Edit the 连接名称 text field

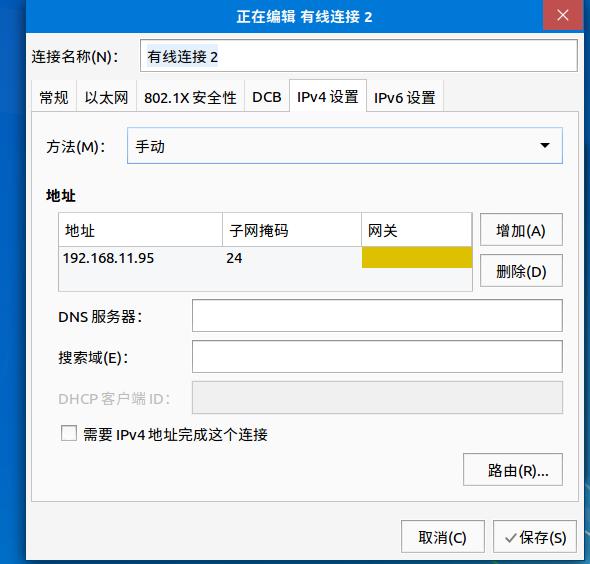click(x=359, y=56)
